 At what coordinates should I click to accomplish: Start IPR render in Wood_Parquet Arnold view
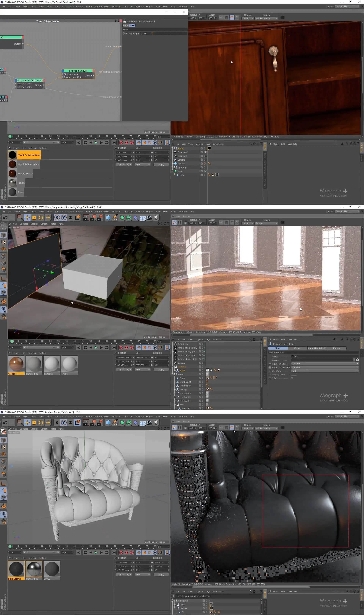pyautogui.click(x=174, y=222)
